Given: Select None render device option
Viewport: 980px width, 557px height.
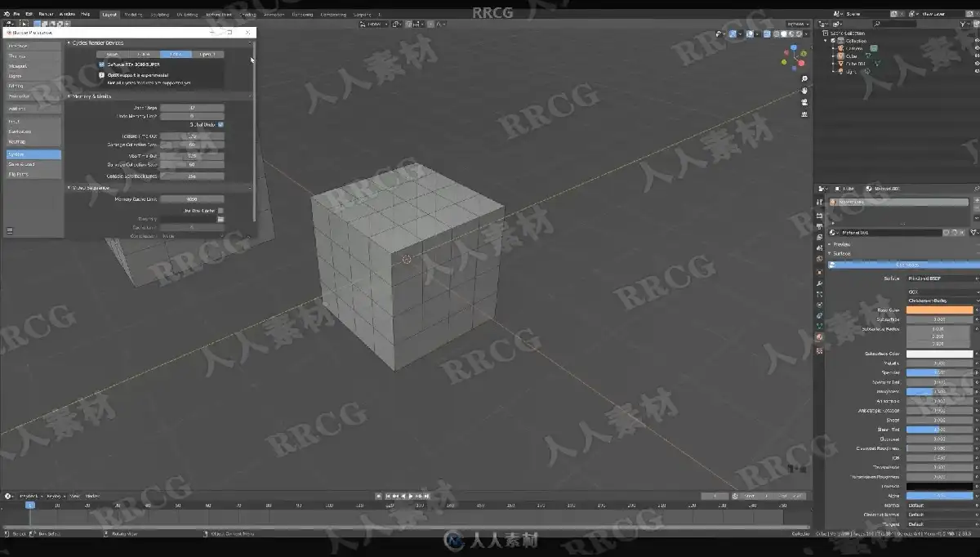Looking at the screenshot, I should (x=112, y=55).
